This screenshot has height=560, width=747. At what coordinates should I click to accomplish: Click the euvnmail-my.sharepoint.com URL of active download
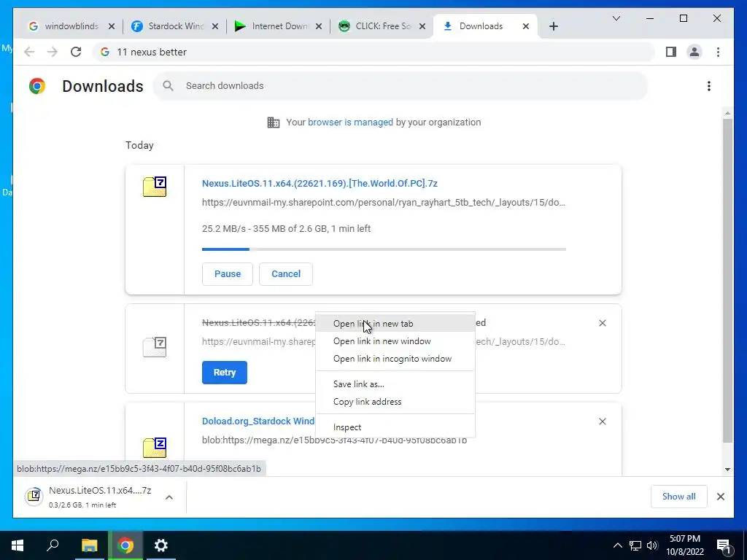pos(384,203)
